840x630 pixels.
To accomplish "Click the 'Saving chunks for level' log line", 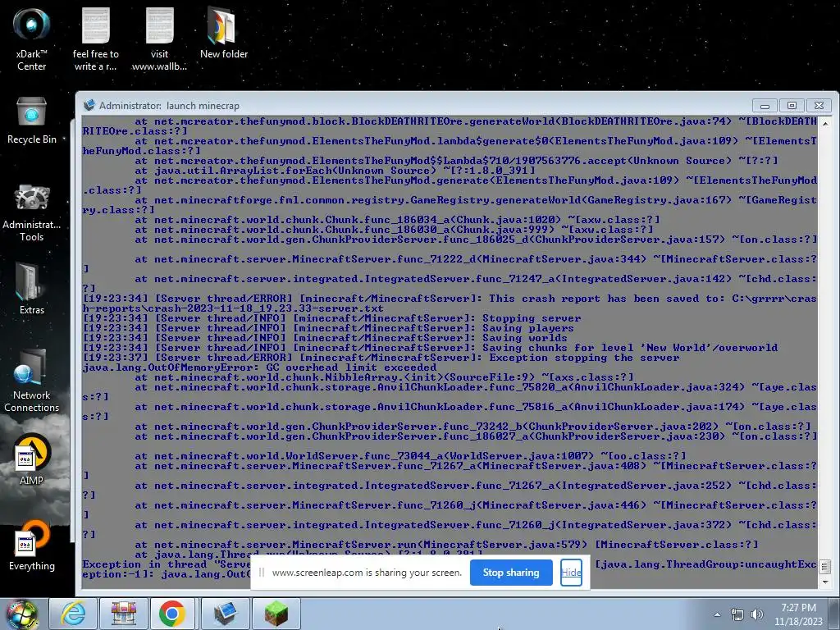I will (430, 348).
